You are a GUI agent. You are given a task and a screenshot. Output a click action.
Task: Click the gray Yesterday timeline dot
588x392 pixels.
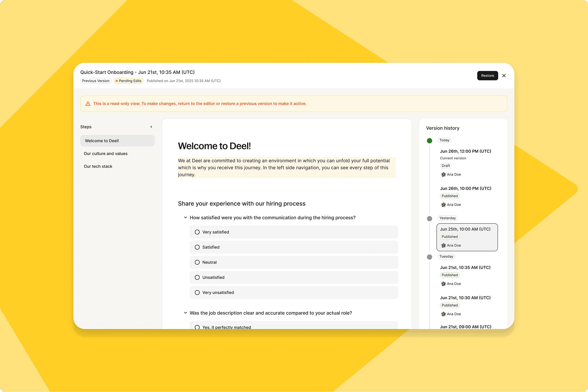(429, 219)
